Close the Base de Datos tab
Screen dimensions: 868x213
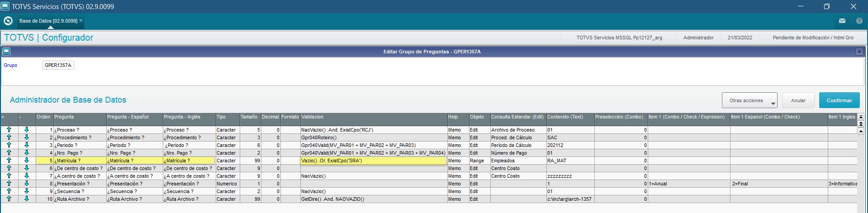pyautogui.click(x=81, y=20)
